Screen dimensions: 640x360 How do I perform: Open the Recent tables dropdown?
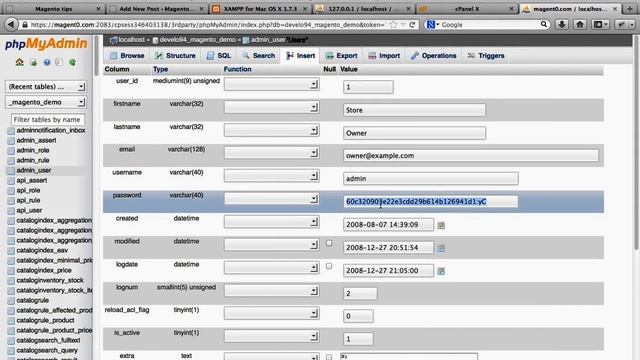(x=46, y=87)
